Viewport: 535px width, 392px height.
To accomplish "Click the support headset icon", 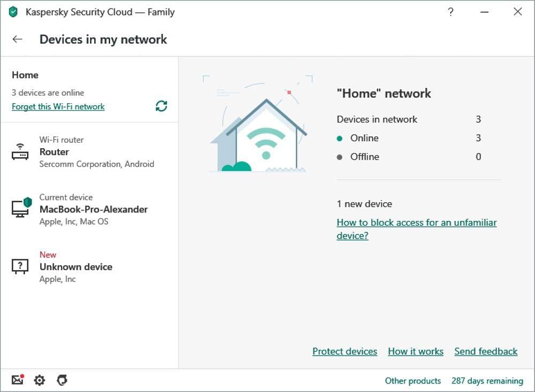I will [62, 380].
